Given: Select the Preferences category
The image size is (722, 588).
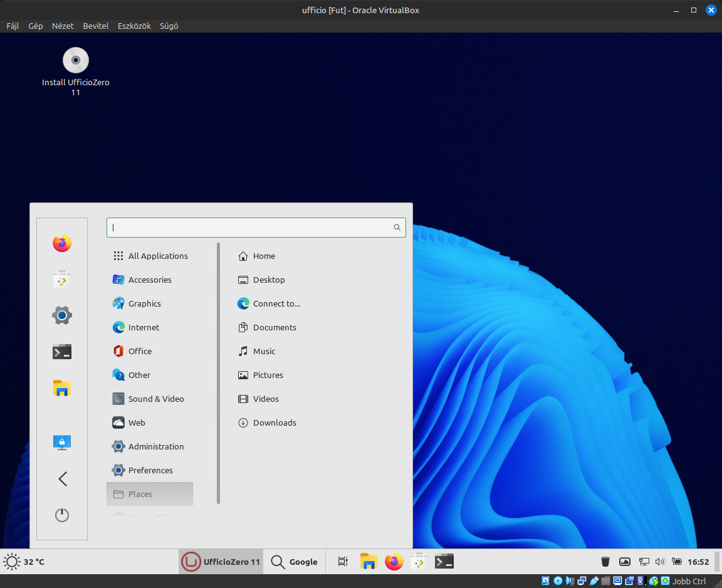Looking at the screenshot, I should coord(150,471).
